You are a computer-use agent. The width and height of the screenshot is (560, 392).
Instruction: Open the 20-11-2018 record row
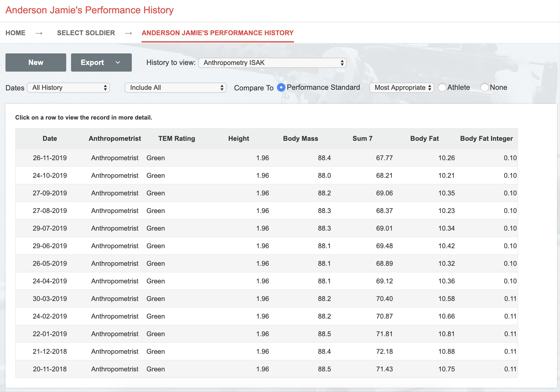267,369
